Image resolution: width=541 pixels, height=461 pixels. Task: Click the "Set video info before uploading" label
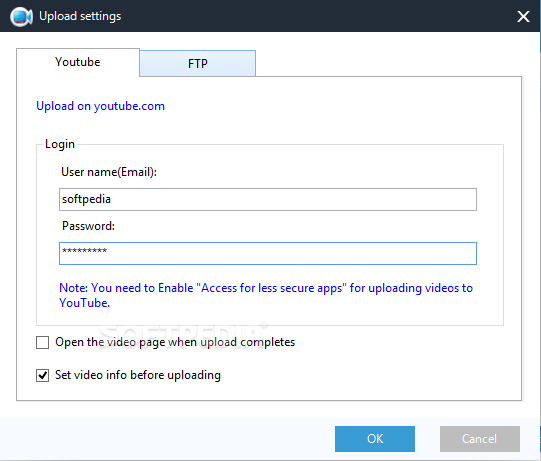coord(138,375)
